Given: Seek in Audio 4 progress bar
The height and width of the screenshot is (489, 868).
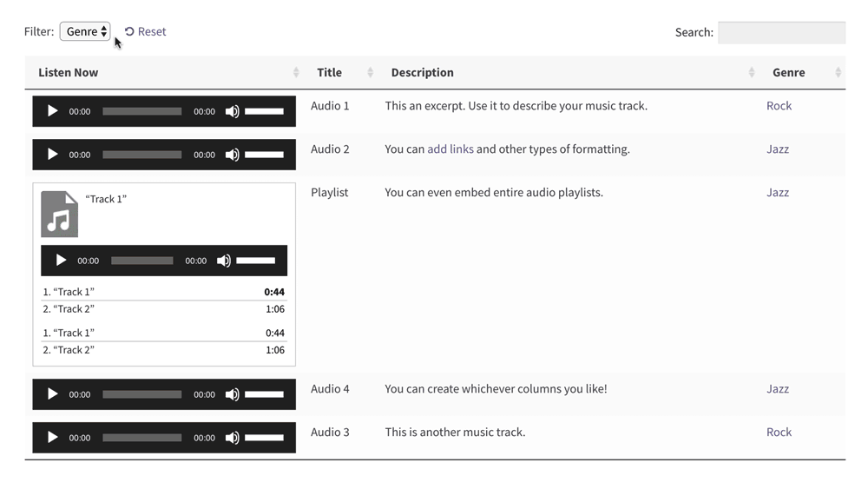Looking at the screenshot, I should (141, 394).
